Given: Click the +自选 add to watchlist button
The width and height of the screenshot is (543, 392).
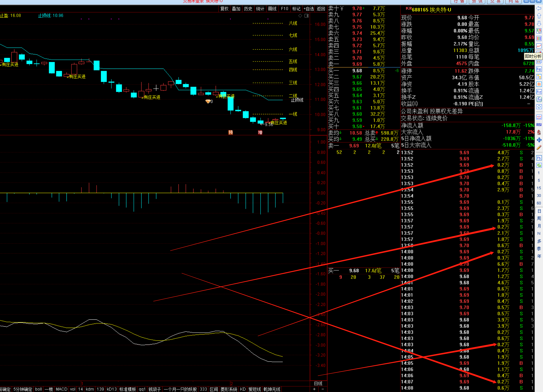Looking at the screenshot, I should pyautogui.click(x=309, y=9).
